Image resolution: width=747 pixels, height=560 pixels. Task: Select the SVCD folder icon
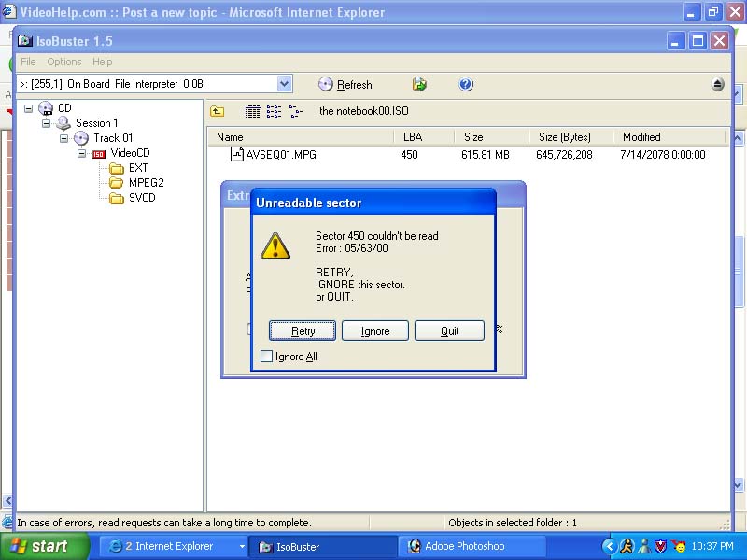(116, 198)
